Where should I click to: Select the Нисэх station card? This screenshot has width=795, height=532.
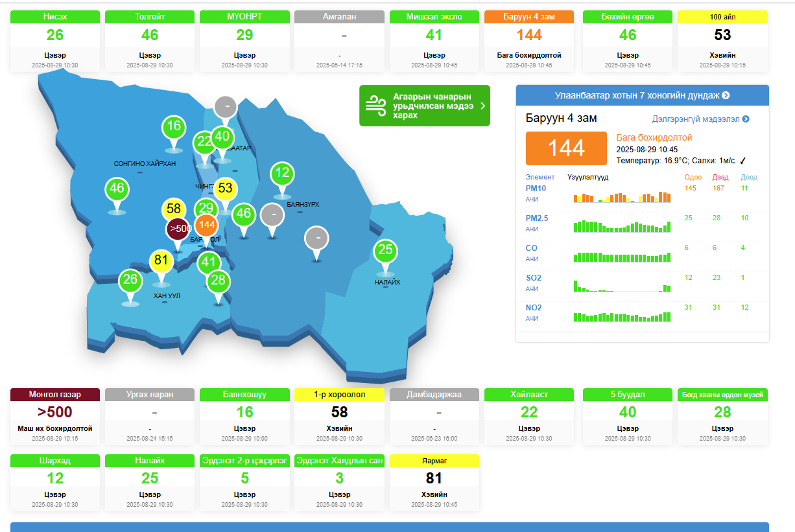55,40
